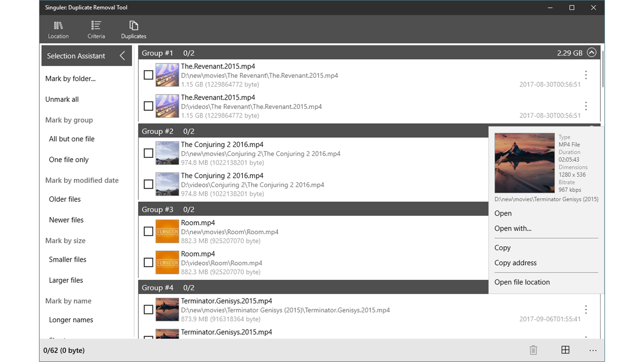The height and width of the screenshot is (362, 644).
Task: Click the 0/62 (0 byte) status text
Action: click(x=64, y=350)
